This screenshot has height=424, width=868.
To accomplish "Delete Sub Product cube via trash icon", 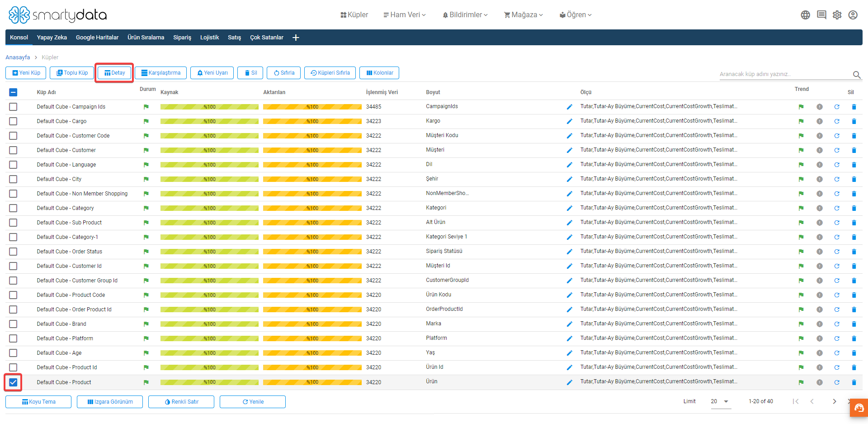I will click(x=854, y=223).
